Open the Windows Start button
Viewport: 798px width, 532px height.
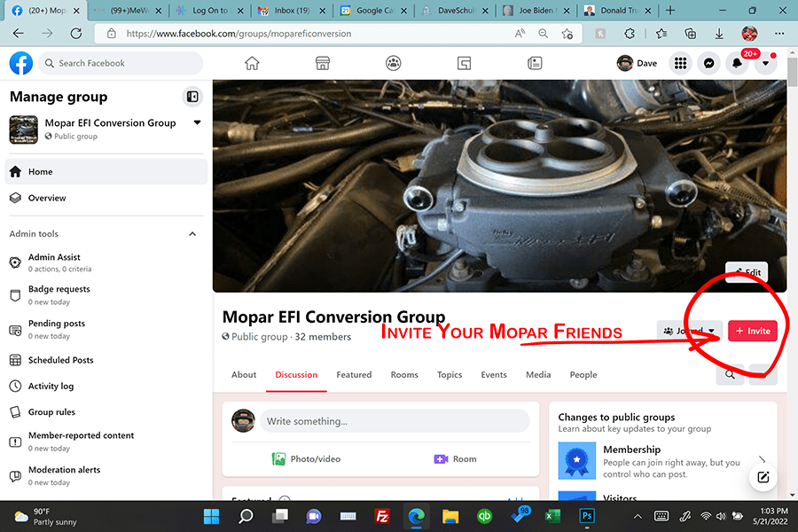click(211, 516)
